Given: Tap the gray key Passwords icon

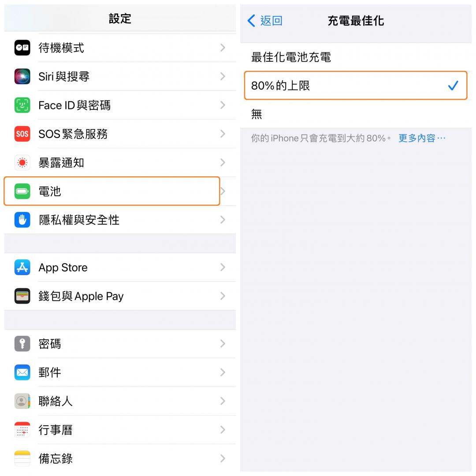Looking at the screenshot, I should coord(22,344).
